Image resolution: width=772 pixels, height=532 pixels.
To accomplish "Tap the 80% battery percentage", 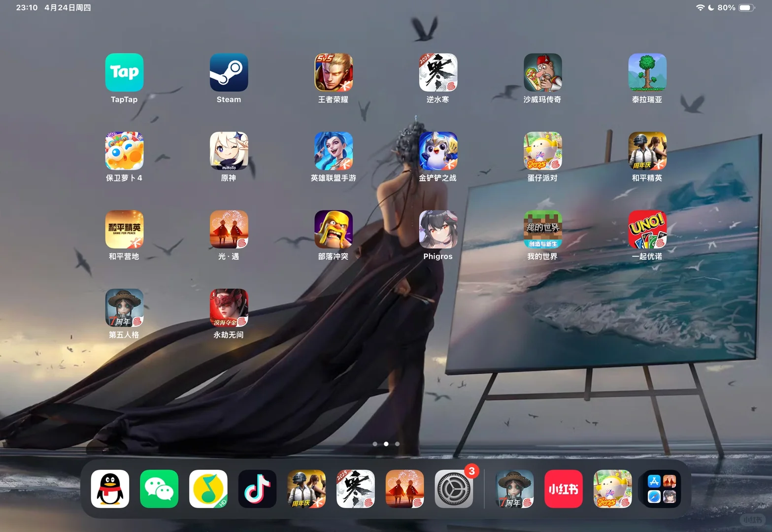I will tap(726, 8).
